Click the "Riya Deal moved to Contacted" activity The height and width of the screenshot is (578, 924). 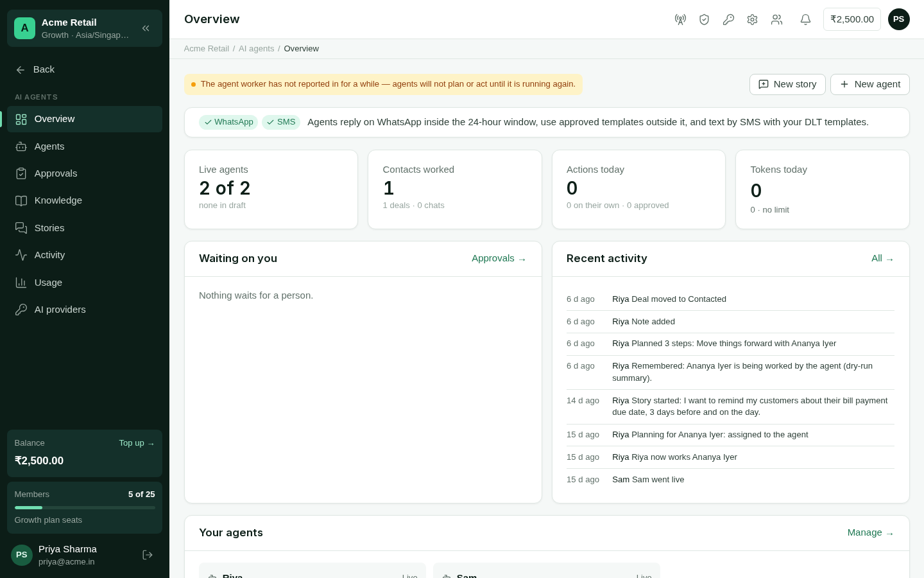(730, 299)
